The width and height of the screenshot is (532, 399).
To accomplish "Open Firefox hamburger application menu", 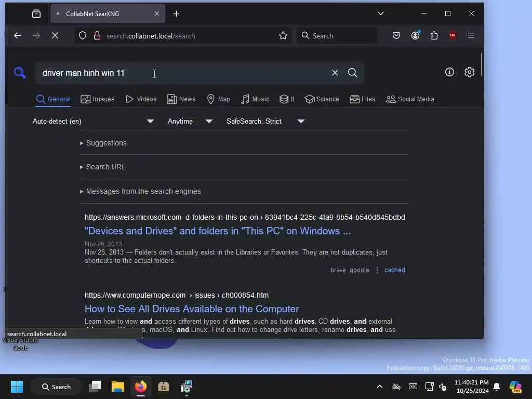I will (x=471, y=35).
